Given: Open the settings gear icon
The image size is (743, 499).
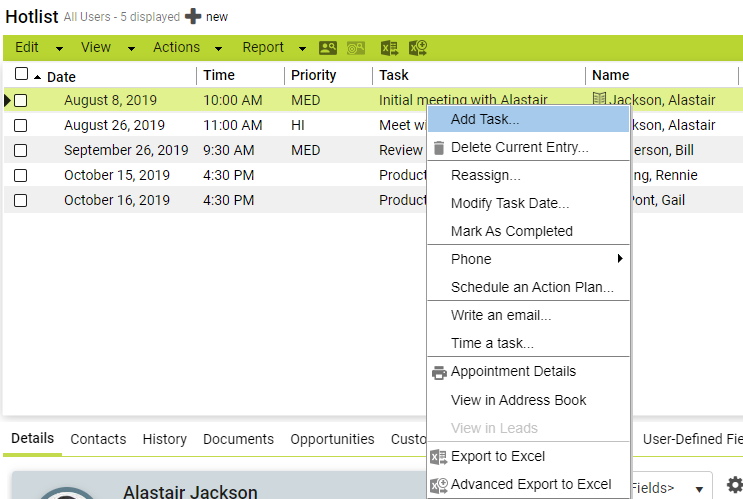Looking at the screenshot, I should 735,485.
